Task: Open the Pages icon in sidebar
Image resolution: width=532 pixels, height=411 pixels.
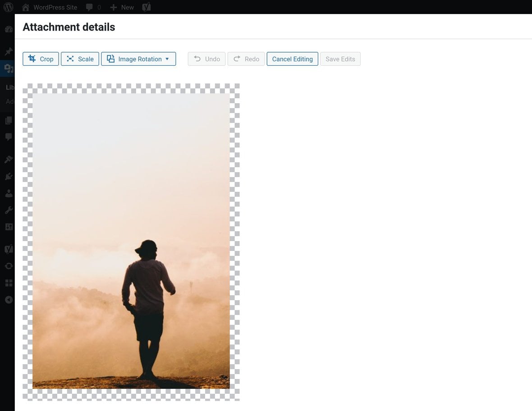Action: 9,120
